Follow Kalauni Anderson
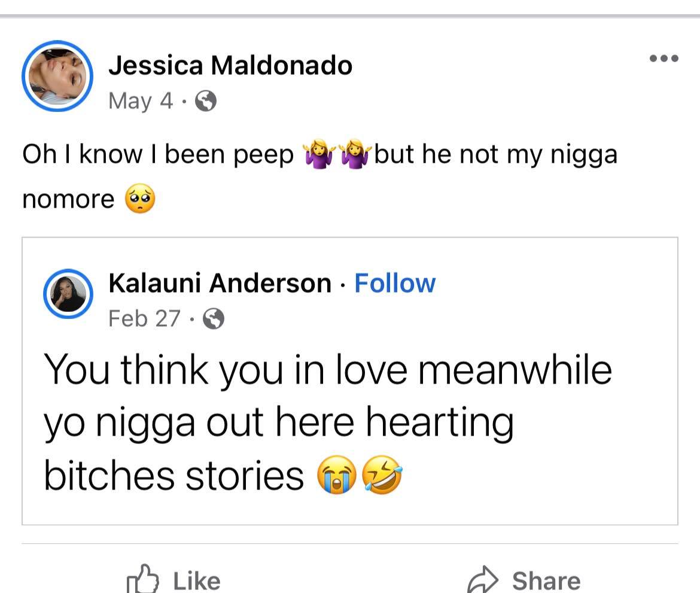Viewport: 700px width, 593px height. coord(395,282)
